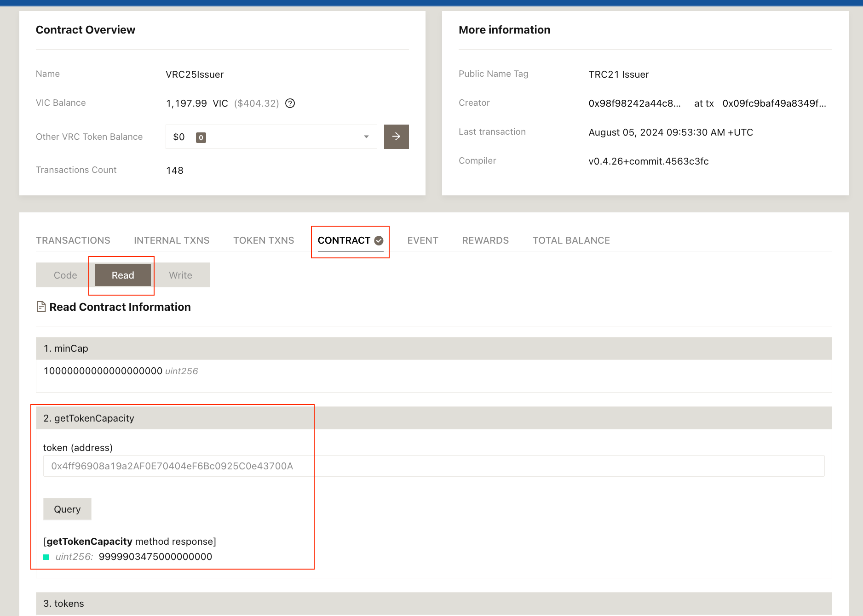
Task: Click the document icon beside Read Contract Information
Action: 41,307
